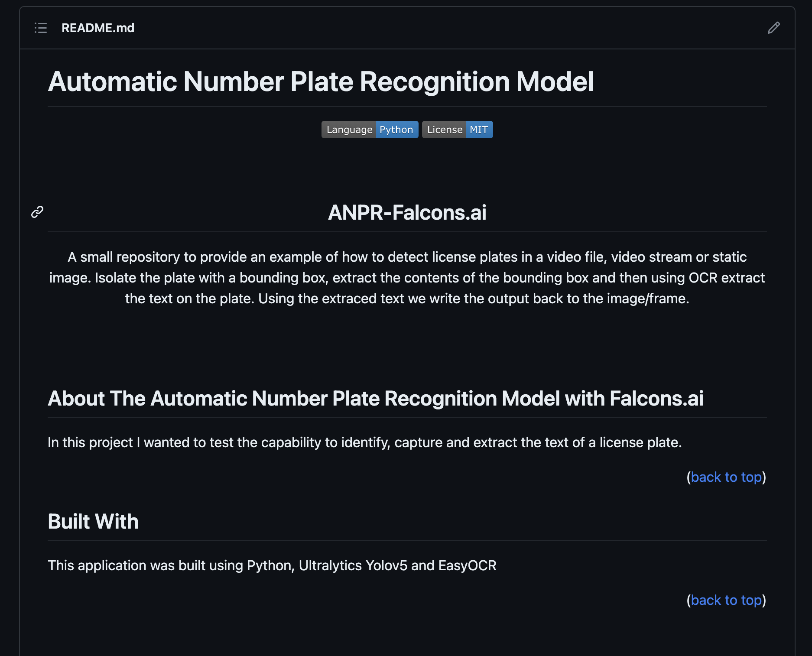The height and width of the screenshot is (656, 812).
Task: Click the About The Automatic Number Plate heading
Action: click(376, 399)
